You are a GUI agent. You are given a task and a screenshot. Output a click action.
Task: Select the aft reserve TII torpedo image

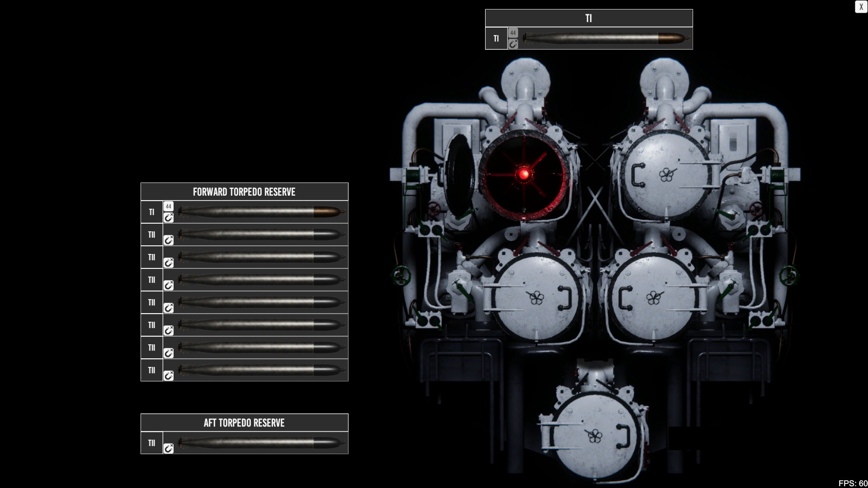point(260,443)
